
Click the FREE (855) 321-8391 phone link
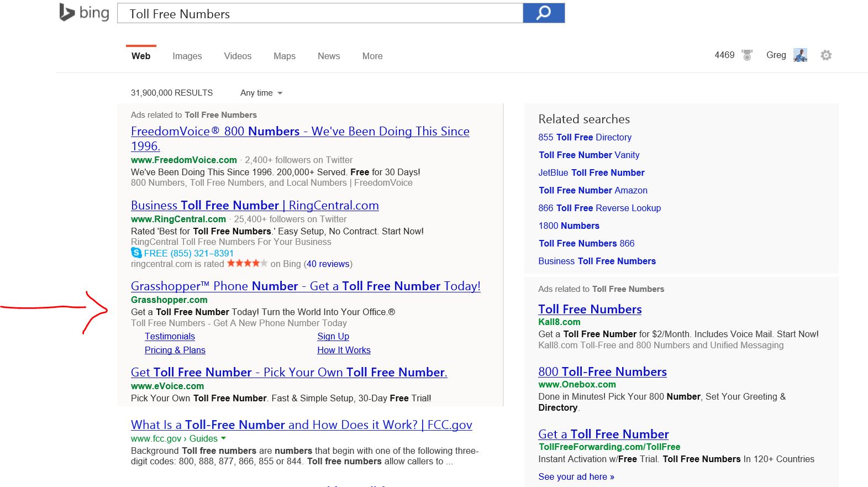point(188,253)
